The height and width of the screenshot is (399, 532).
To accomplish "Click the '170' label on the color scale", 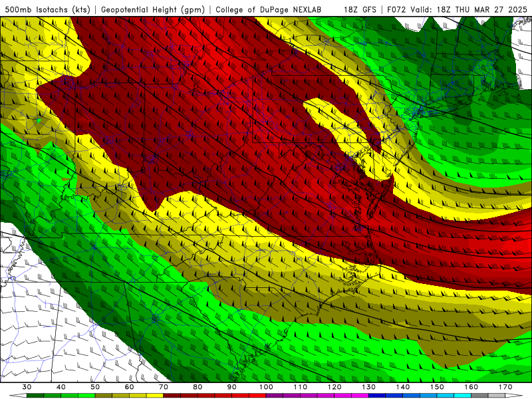I will coord(505,387).
